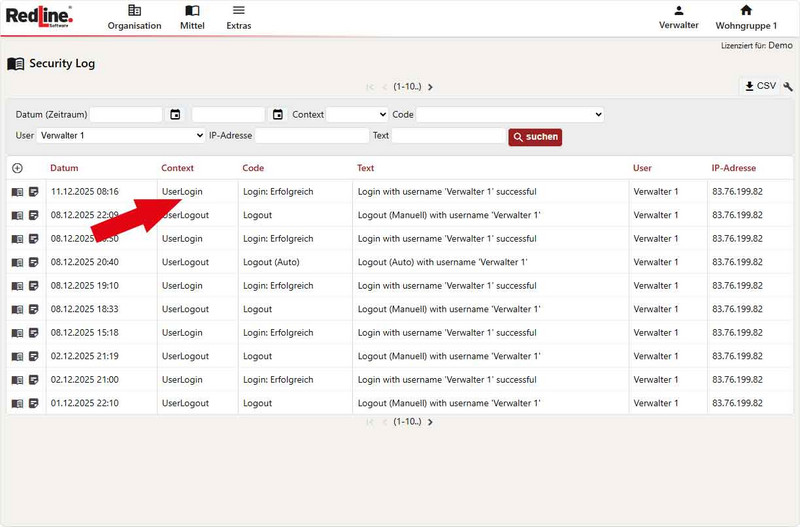Expand the Code filter dropdown

click(x=510, y=115)
